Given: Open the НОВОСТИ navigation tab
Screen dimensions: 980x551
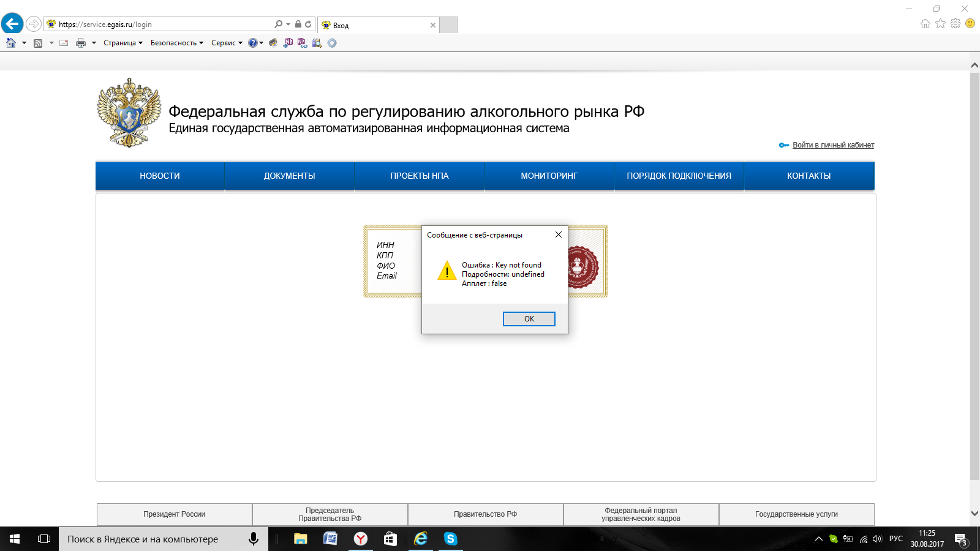Looking at the screenshot, I should click(160, 176).
